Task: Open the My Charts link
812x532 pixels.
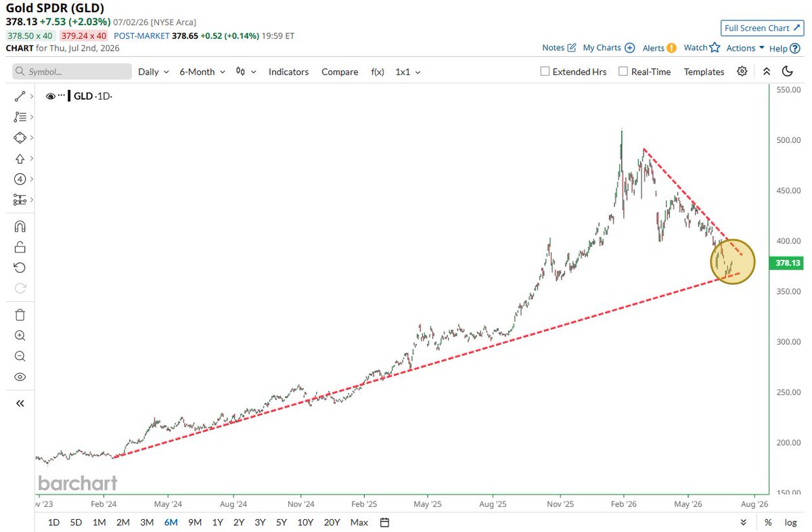Action: pyautogui.click(x=602, y=47)
